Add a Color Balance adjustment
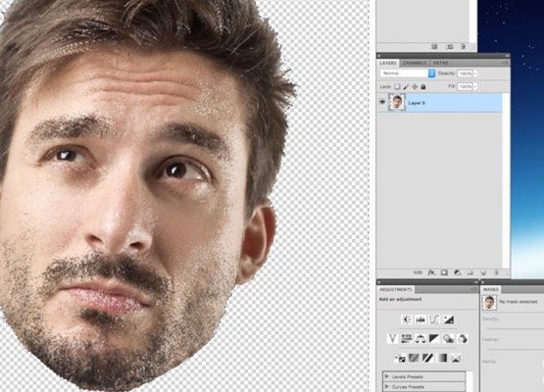 point(420,338)
